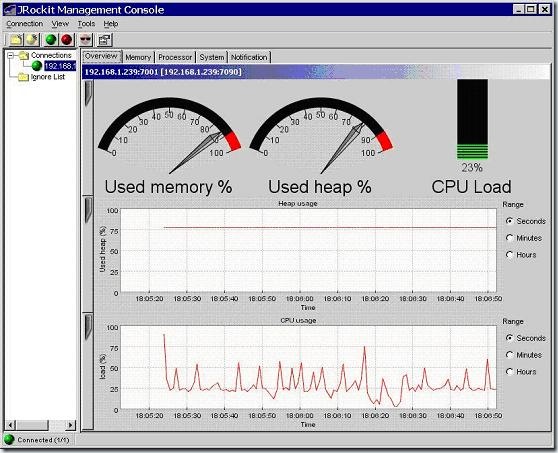This screenshot has width=558, height=453.
Task: Click the tree horizontal scrollbar thumb
Action: [x=32, y=425]
